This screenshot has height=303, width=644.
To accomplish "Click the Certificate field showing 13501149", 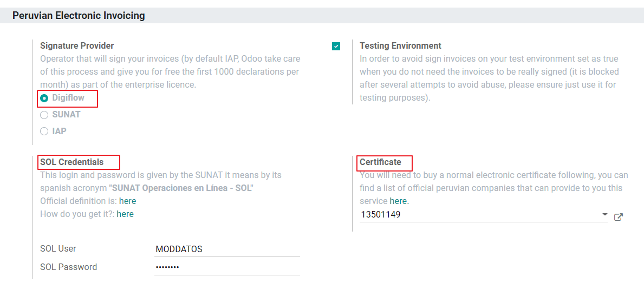I will click(479, 215).
